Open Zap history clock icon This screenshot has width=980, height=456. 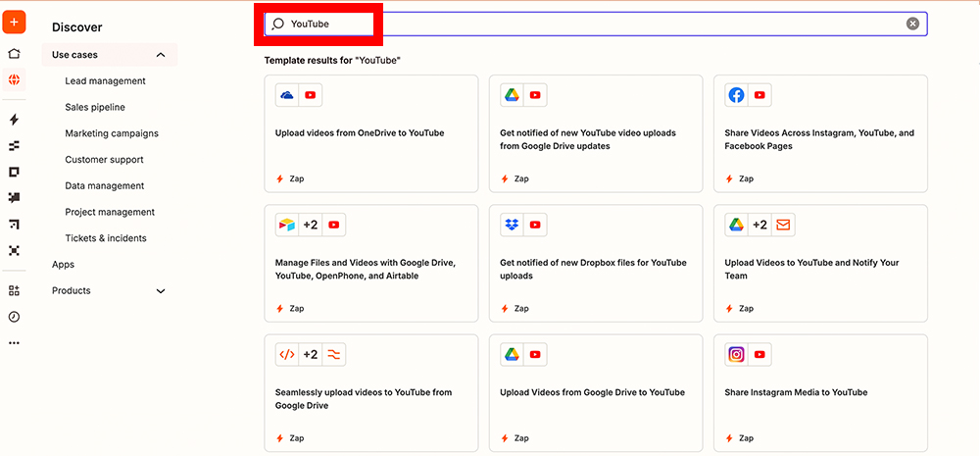click(14, 317)
